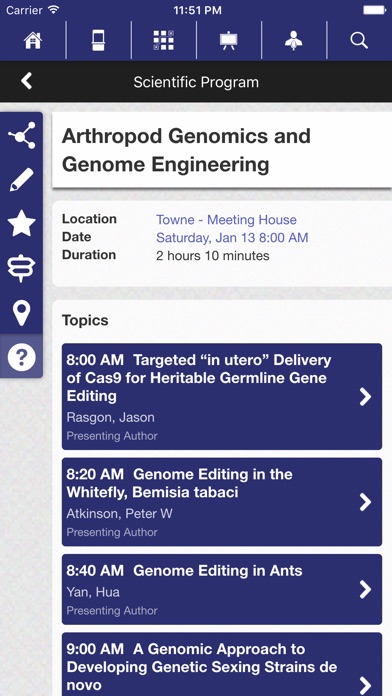The image size is (392, 696).
Task: Tap the map pin location icon
Action: pos(21,312)
